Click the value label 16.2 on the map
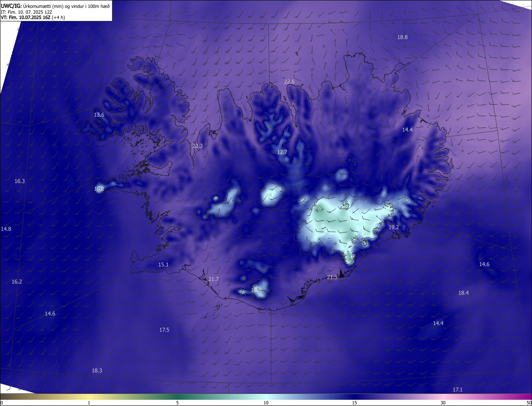532x406 pixels. 17,281
